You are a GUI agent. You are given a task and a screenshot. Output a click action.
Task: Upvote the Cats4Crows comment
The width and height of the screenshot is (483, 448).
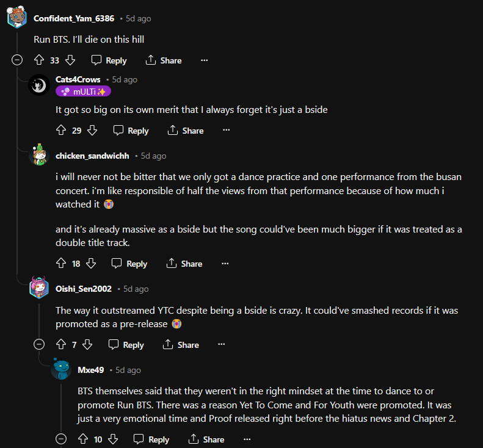tap(61, 131)
